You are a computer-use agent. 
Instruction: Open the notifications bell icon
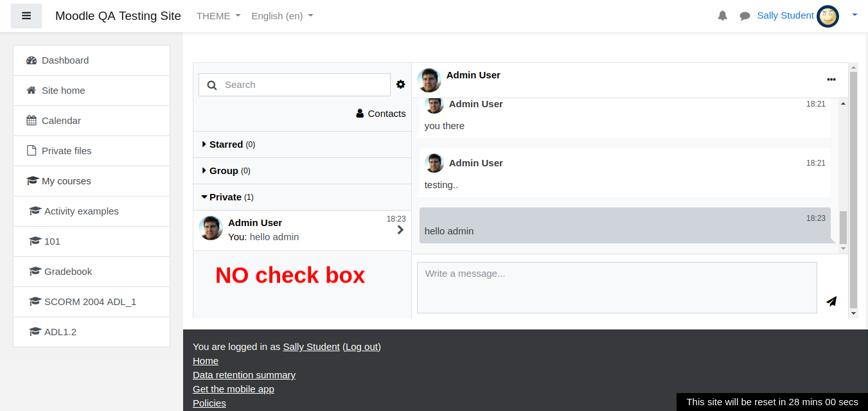tap(723, 16)
